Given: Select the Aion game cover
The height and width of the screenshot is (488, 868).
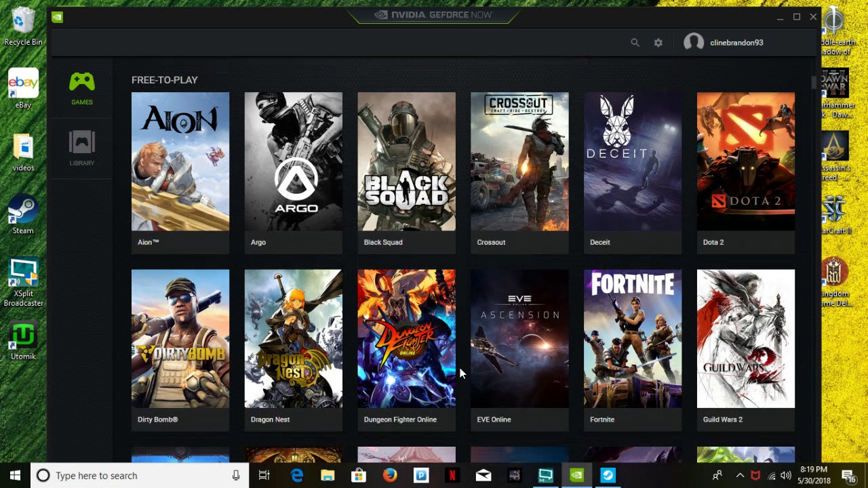Looking at the screenshot, I should [180, 162].
